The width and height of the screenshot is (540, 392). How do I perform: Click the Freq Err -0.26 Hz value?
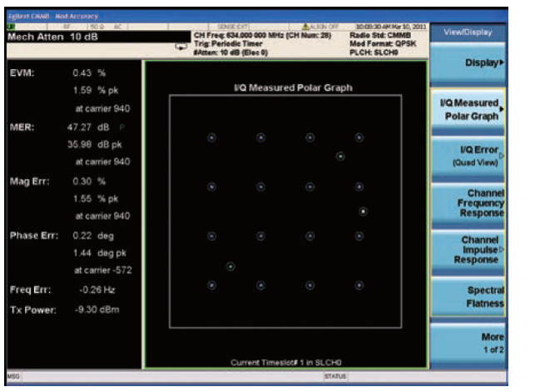point(97,290)
